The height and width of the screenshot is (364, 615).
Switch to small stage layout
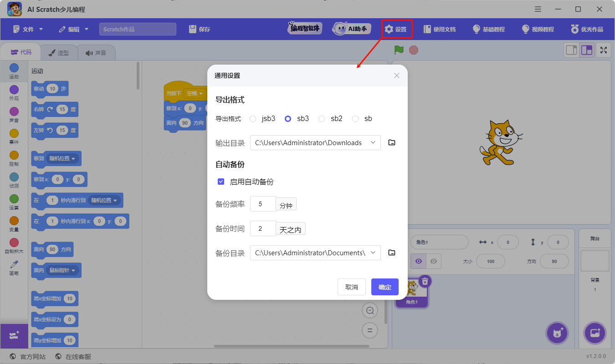pyautogui.click(x=571, y=50)
